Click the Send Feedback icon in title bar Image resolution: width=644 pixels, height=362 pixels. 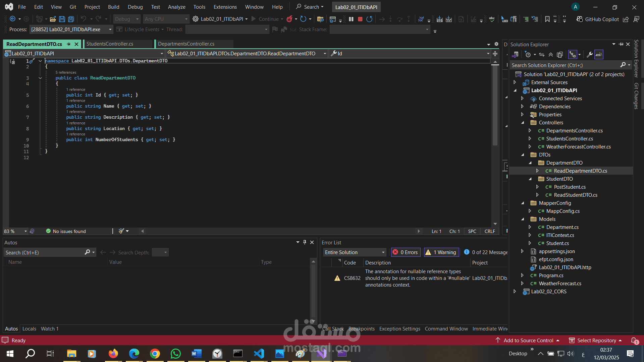tap(636, 19)
